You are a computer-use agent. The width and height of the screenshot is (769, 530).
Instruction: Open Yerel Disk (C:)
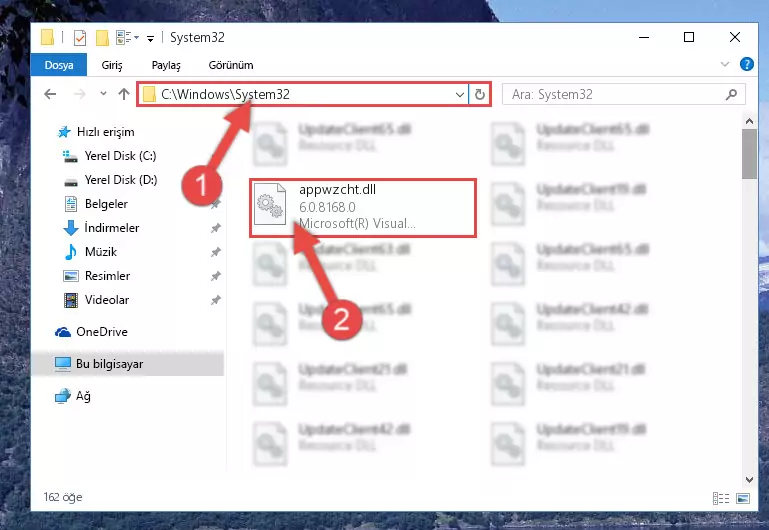tap(120, 156)
